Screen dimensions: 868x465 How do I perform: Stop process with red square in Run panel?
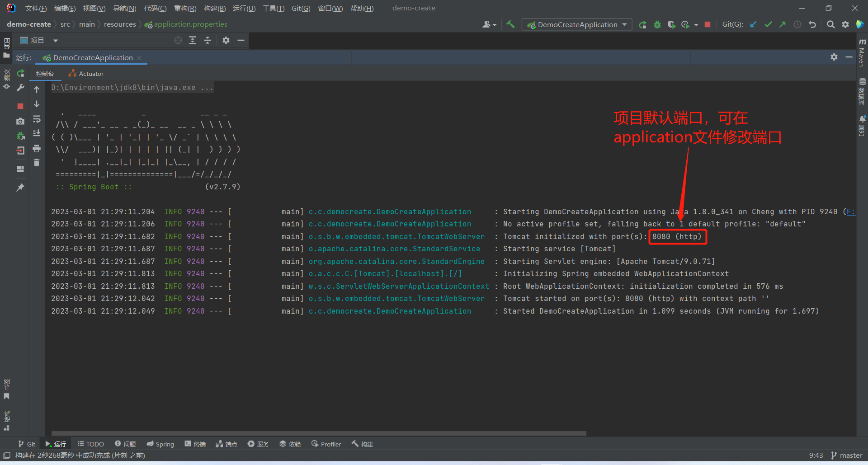point(20,106)
